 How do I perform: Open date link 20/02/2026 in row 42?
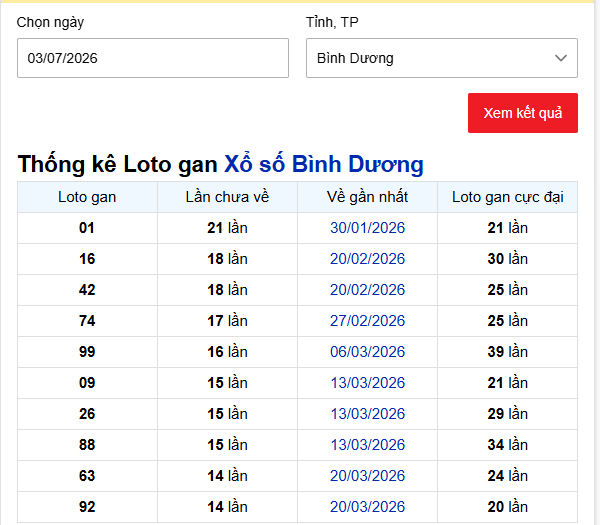tap(367, 290)
